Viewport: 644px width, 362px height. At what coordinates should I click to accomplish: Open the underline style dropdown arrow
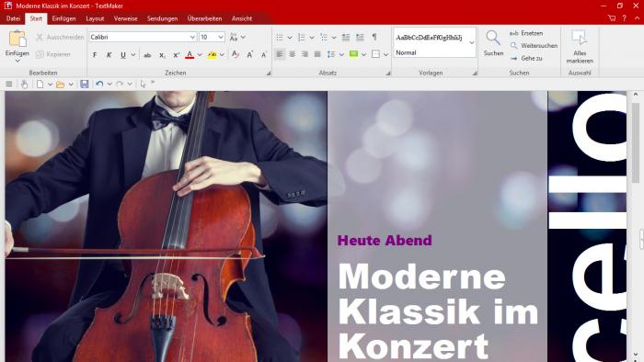pos(133,54)
